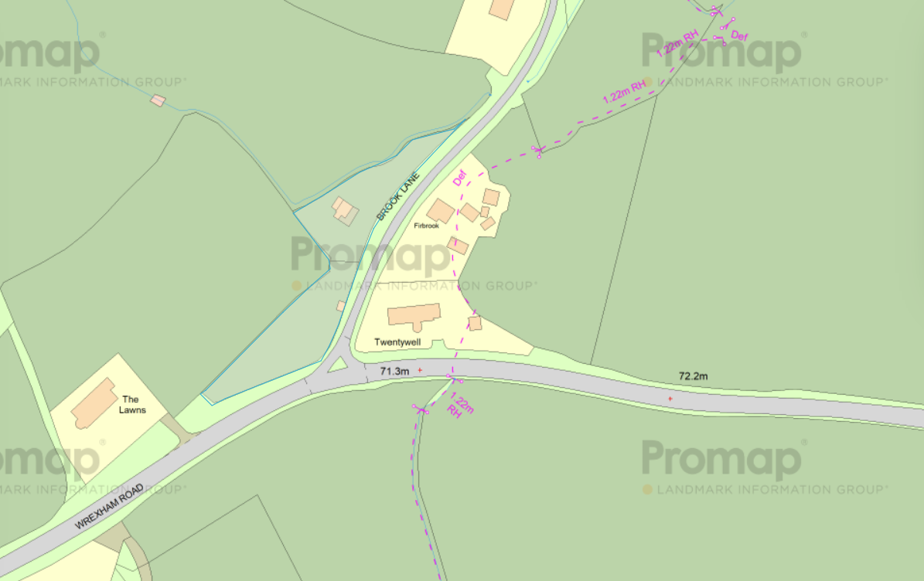The height and width of the screenshot is (581, 924).
Task: Click the Def label at top right
Action: 739,36
